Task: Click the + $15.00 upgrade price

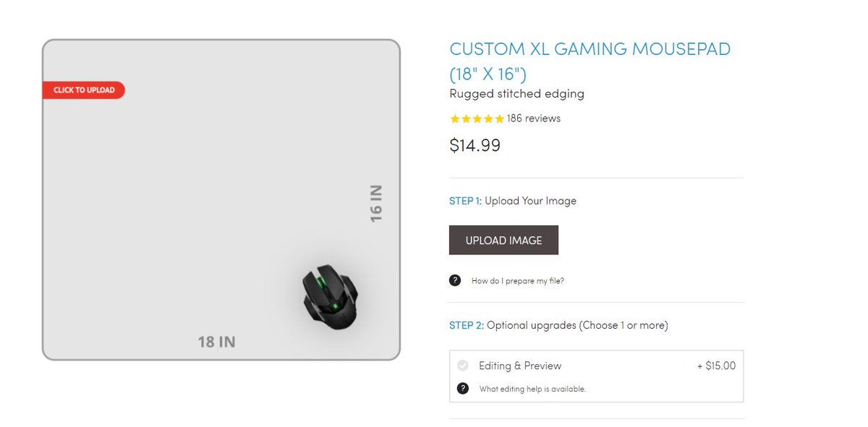Action: point(716,366)
